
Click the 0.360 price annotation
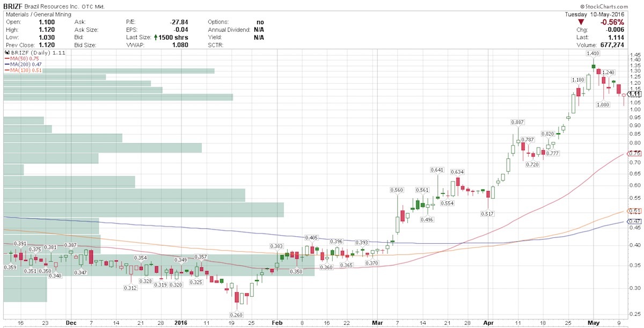[x=327, y=267]
